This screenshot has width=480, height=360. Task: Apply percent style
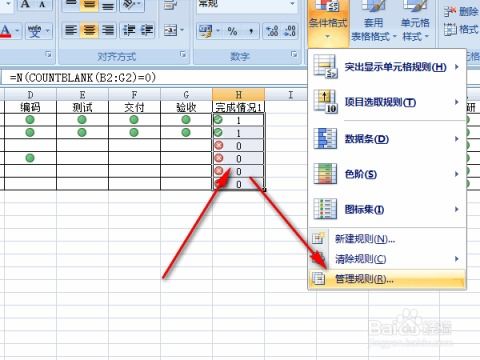tap(232, 31)
